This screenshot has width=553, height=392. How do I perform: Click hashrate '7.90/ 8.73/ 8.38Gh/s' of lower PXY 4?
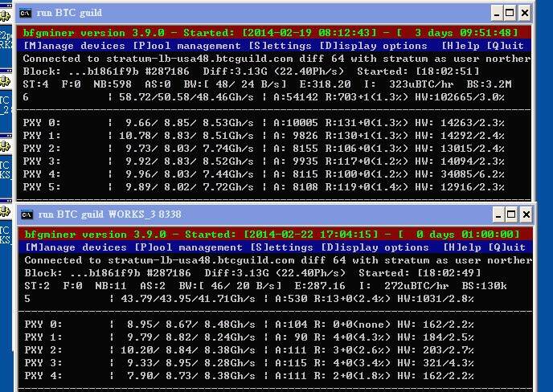[191, 376]
